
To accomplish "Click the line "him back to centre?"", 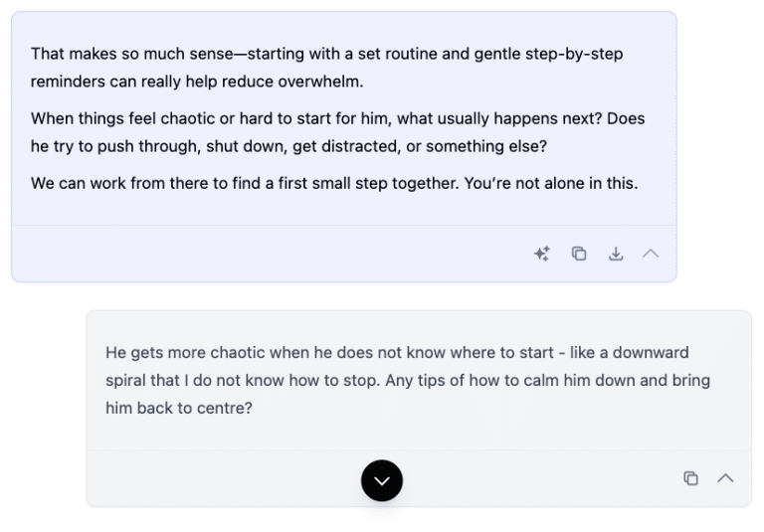I will point(179,408).
